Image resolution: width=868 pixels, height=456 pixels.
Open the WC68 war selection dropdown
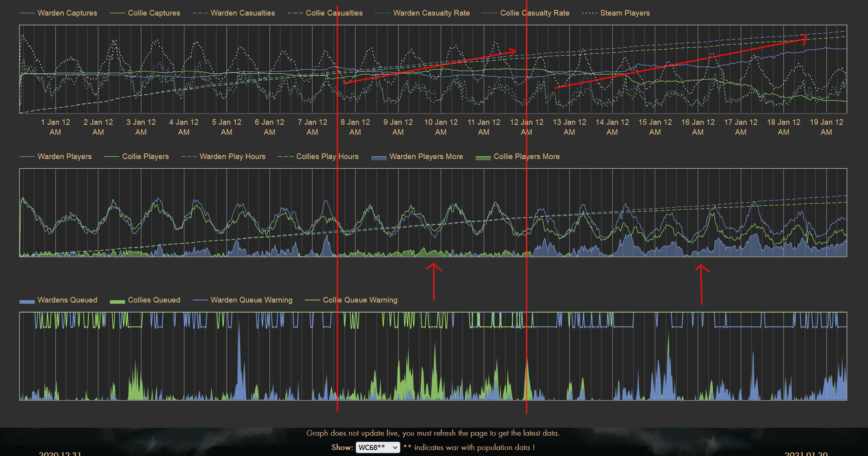pyautogui.click(x=377, y=447)
